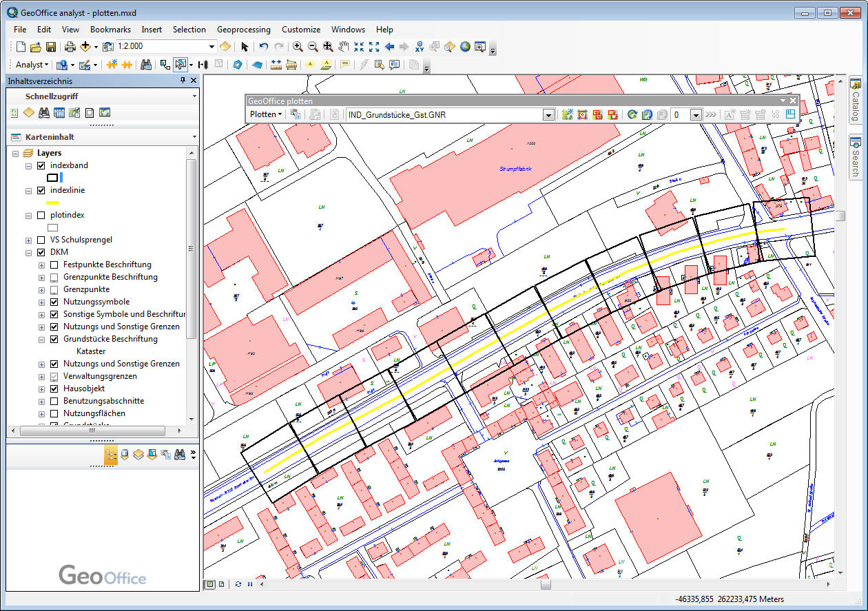868x611 pixels.
Task: Open the Geoprocessing menu
Action: click(243, 30)
